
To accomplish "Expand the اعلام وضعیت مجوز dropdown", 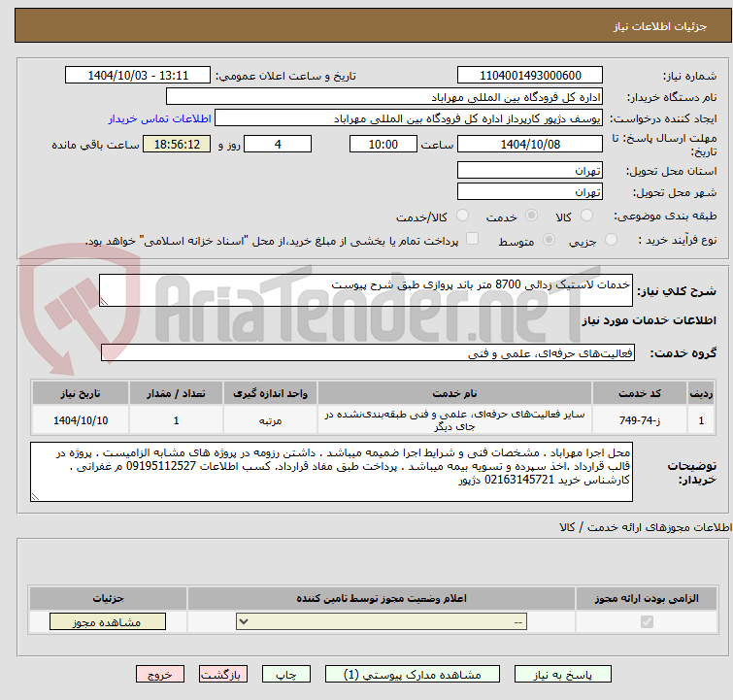I will (x=382, y=622).
